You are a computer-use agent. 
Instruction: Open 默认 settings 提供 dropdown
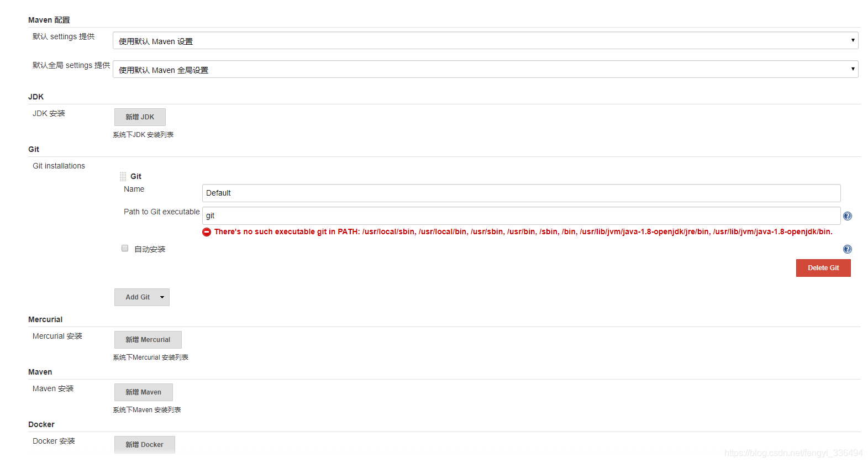pyautogui.click(x=485, y=40)
